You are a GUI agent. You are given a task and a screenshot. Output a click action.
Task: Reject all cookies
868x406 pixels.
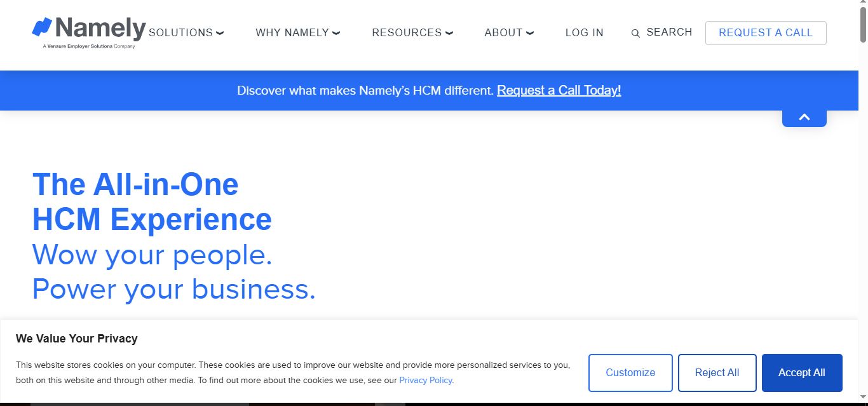[x=717, y=373]
